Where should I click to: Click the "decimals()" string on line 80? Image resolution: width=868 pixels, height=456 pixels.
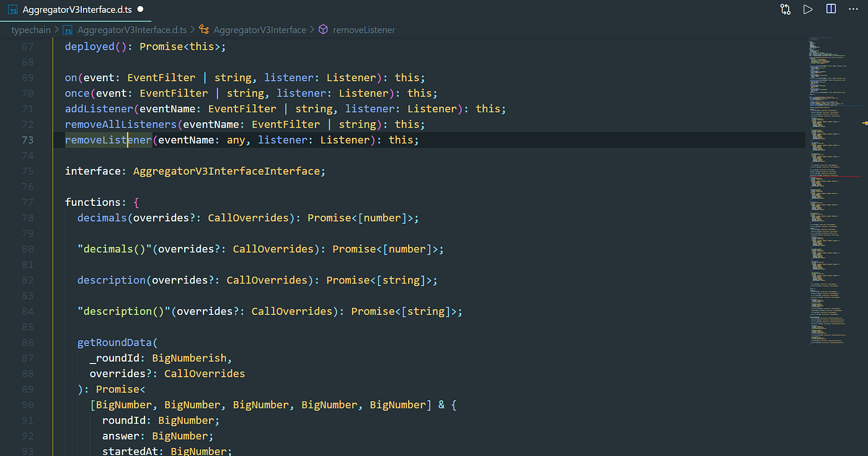(115, 249)
